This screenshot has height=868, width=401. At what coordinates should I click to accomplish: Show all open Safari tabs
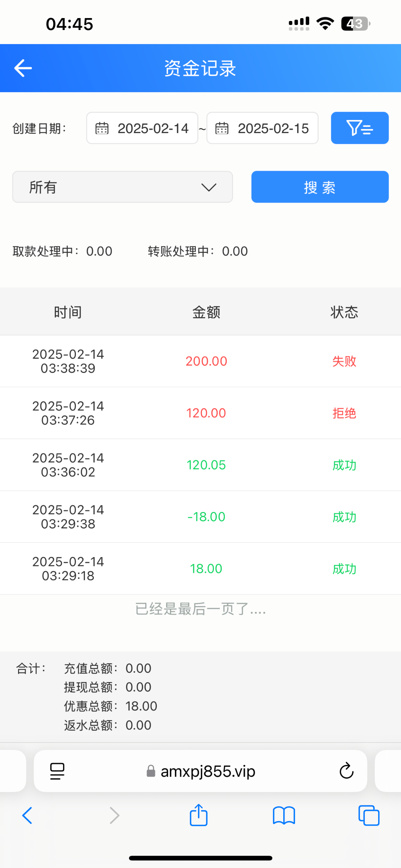[368, 816]
